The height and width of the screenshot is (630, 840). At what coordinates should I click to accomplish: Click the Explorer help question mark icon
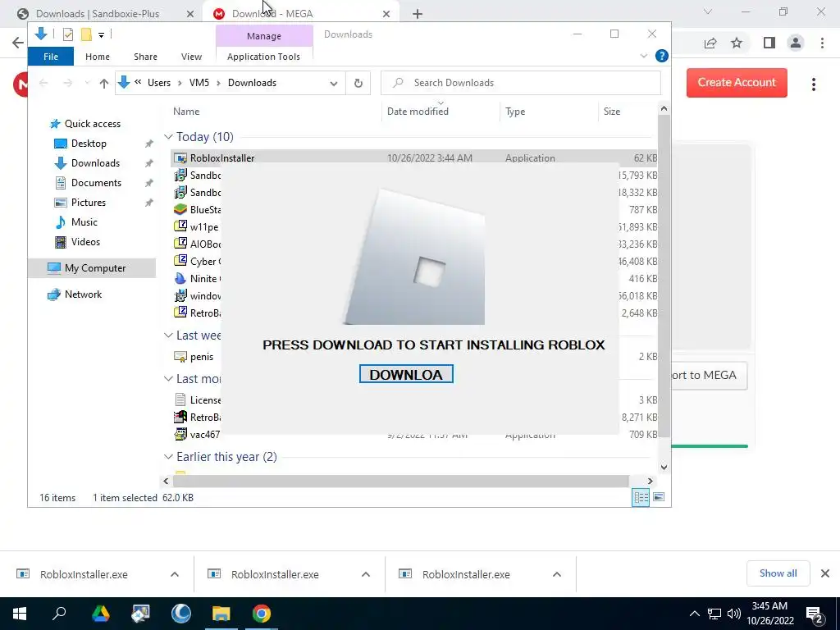click(662, 56)
